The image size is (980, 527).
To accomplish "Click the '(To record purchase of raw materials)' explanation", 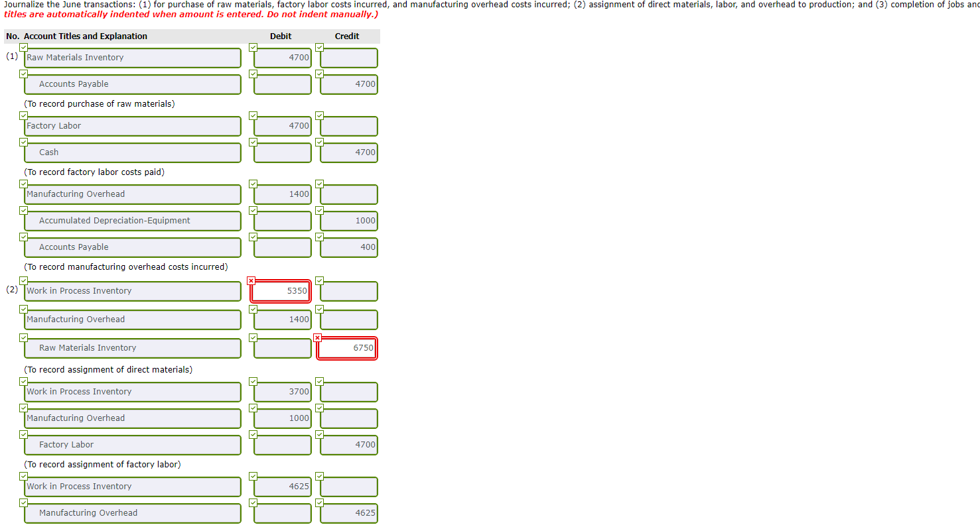I will click(x=100, y=104).
